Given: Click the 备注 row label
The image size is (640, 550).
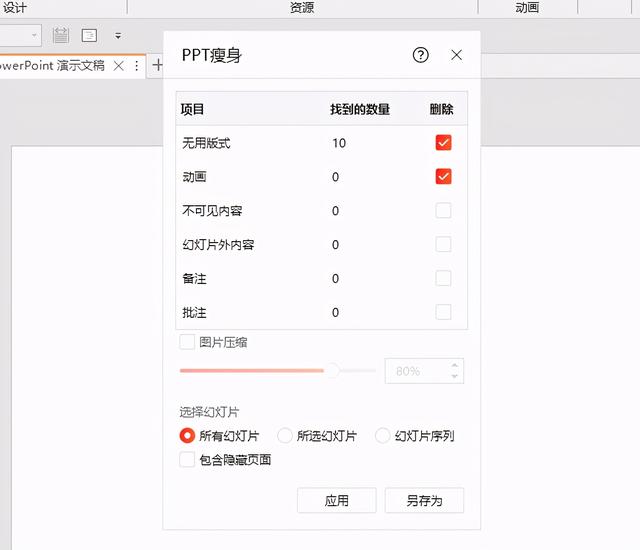Looking at the screenshot, I should tap(194, 278).
